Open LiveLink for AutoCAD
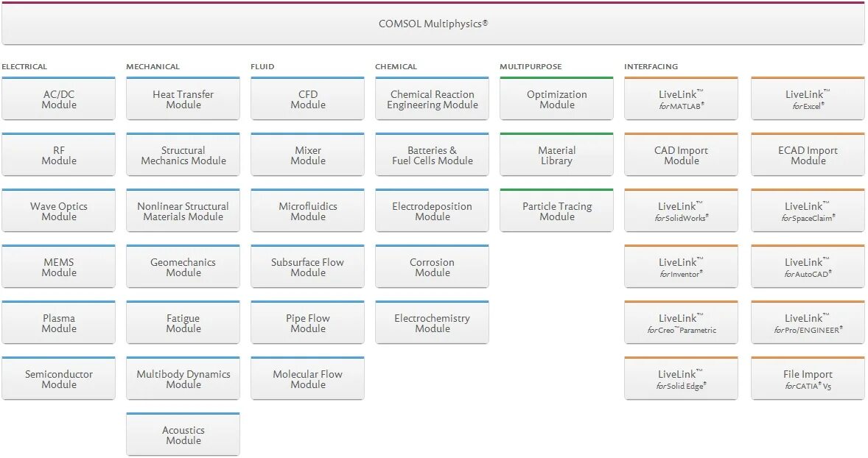This screenshot has width=868, height=458. coord(808,266)
